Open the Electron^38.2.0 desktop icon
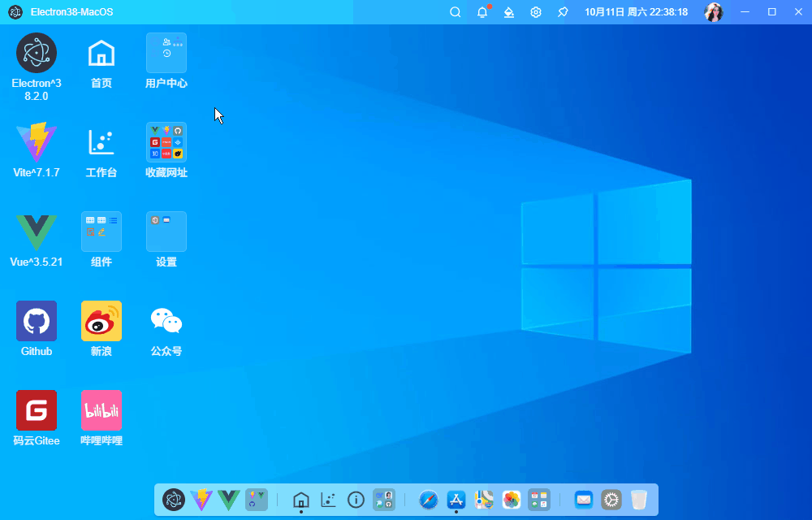812x520 pixels. pyautogui.click(x=37, y=53)
